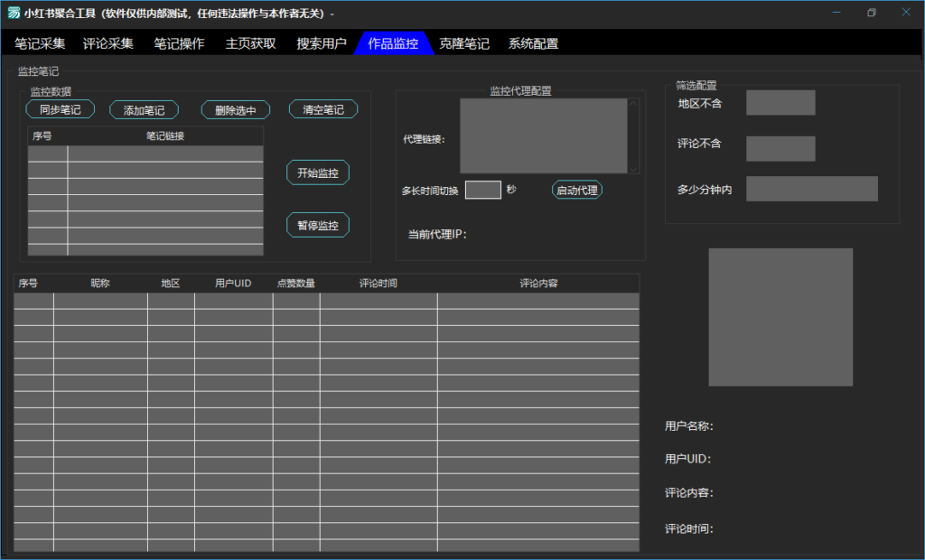Go to the 笔记操作 tab
The height and width of the screenshot is (560, 925).
click(180, 43)
